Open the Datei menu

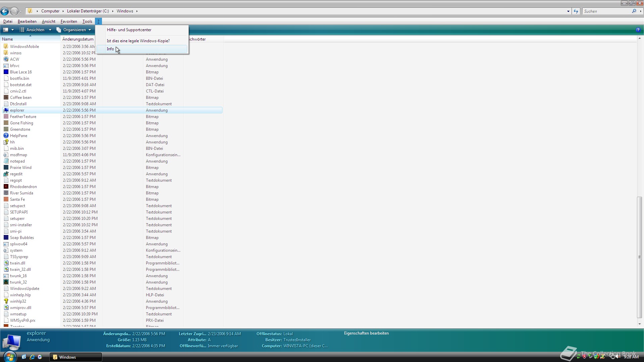[x=8, y=21]
